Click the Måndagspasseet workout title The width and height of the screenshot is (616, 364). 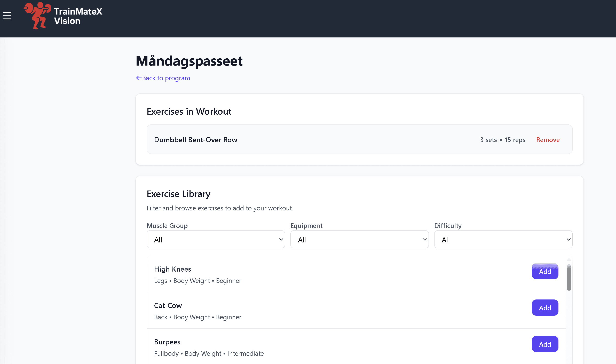click(189, 61)
